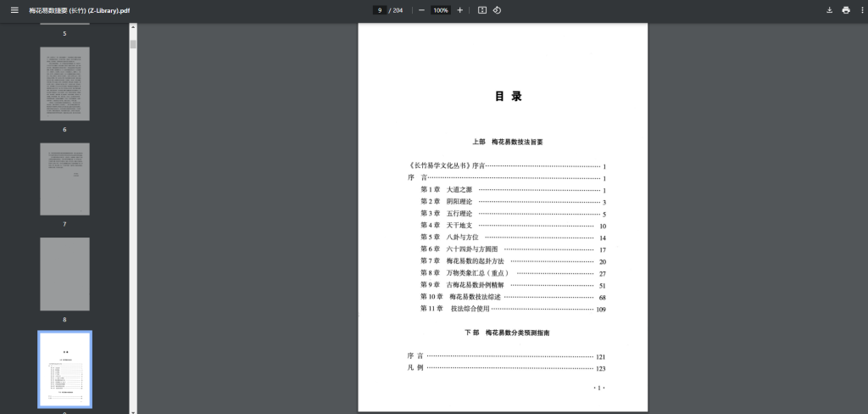Screen dimensions: 868x414
Task: Click 上部 梅花易数技法旨要 section heading
Action: pyautogui.click(x=508, y=142)
